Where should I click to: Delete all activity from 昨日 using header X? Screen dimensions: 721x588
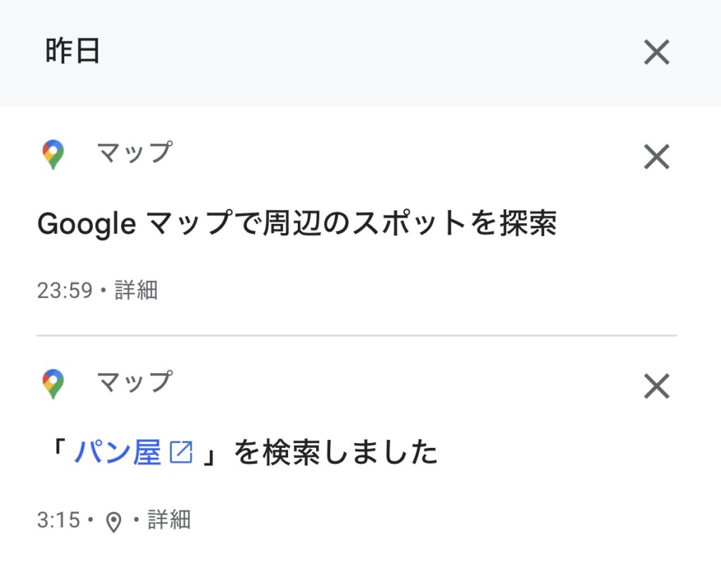[656, 52]
